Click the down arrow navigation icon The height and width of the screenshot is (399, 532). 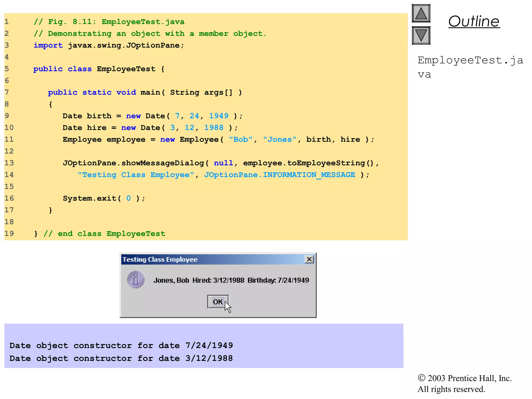pyautogui.click(x=421, y=36)
